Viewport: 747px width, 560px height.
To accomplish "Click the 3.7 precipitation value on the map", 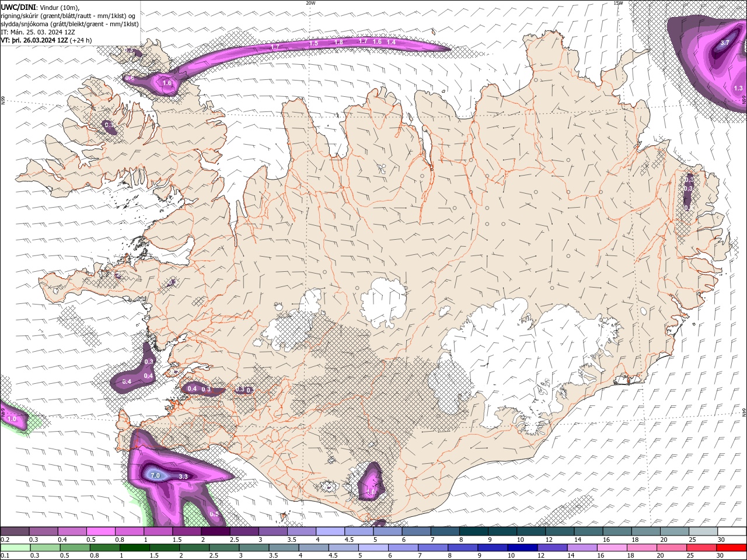I will [x=725, y=43].
